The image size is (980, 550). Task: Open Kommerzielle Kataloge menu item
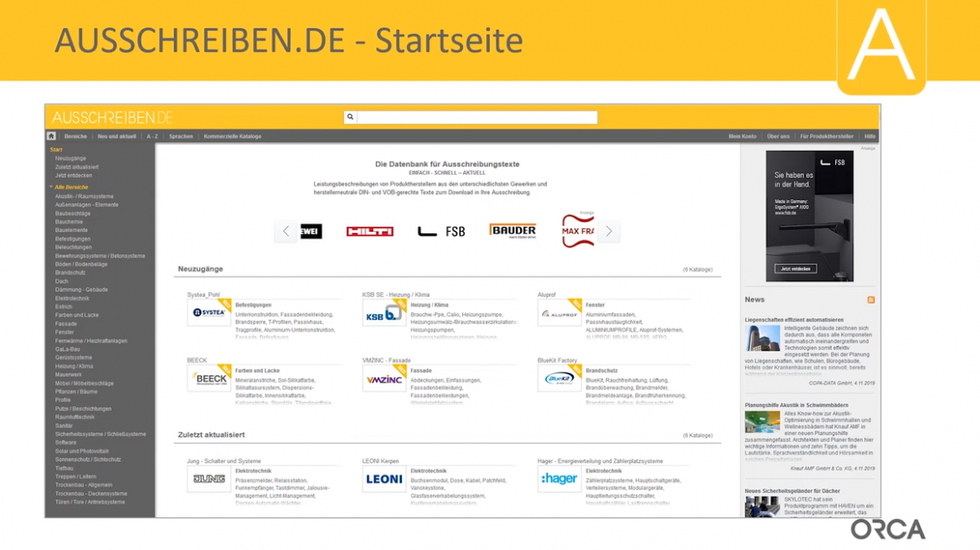point(233,136)
